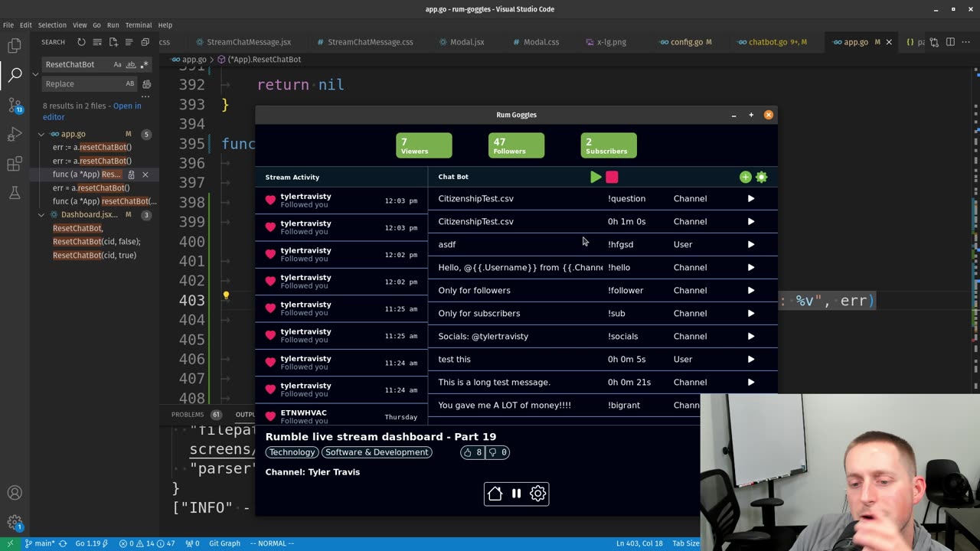Open the Accounts icon in activity bar

click(15, 493)
